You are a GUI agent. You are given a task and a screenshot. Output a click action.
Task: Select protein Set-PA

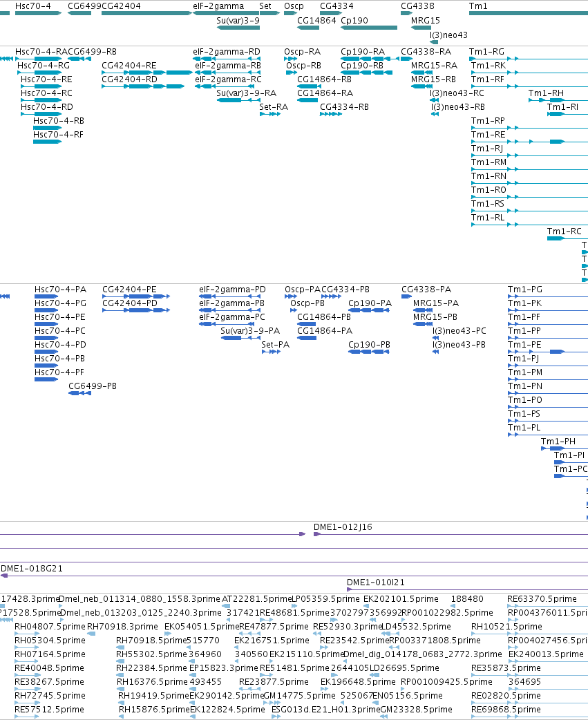(276, 345)
